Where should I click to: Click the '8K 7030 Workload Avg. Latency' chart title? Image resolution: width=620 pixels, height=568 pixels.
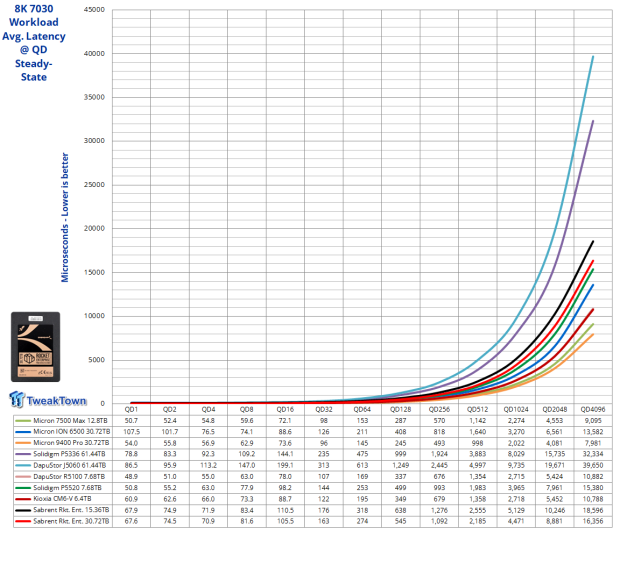tap(34, 43)
